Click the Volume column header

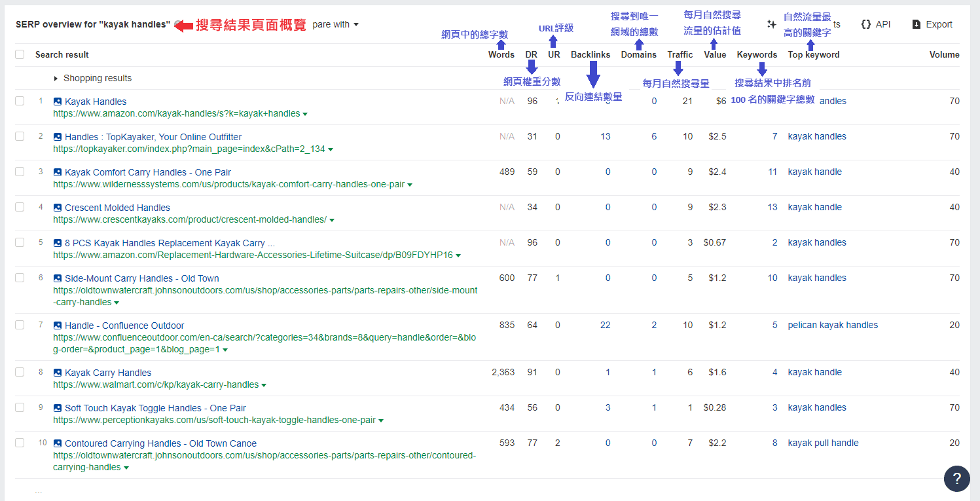(x=945, y=54)
